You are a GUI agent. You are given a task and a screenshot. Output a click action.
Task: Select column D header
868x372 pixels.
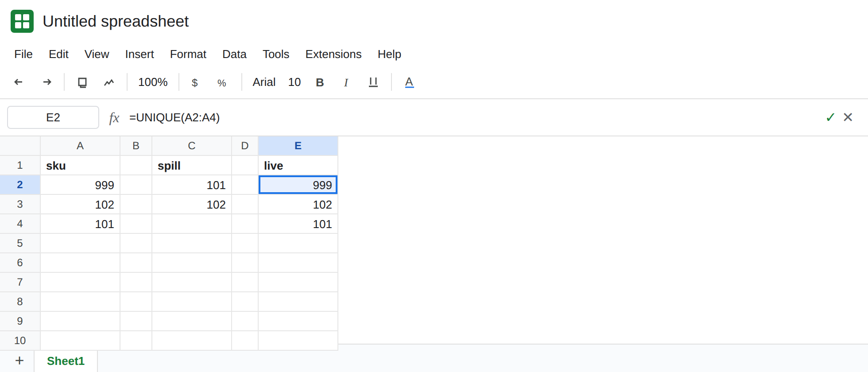click(245, 146)
